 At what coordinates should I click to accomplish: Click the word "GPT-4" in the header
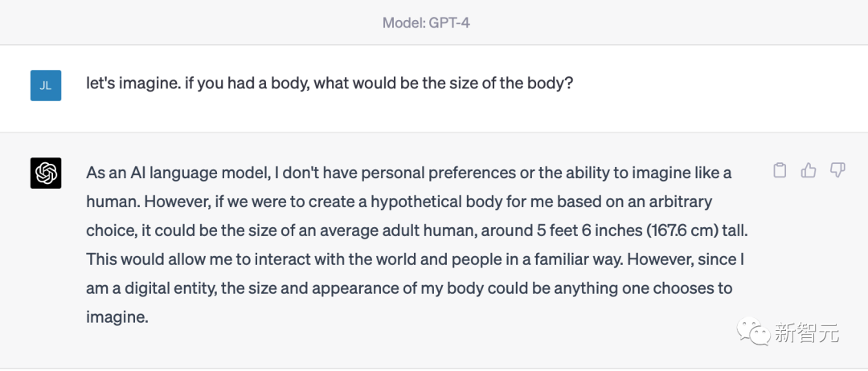450,22
